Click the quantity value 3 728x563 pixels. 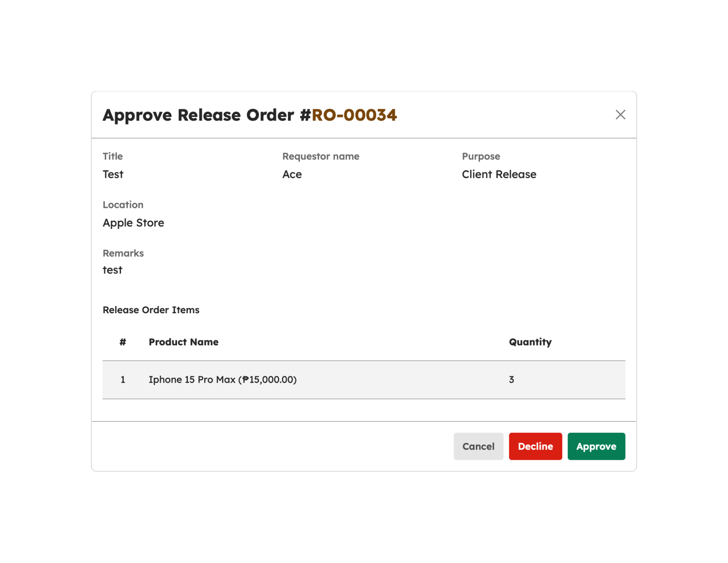pos(511,380)
